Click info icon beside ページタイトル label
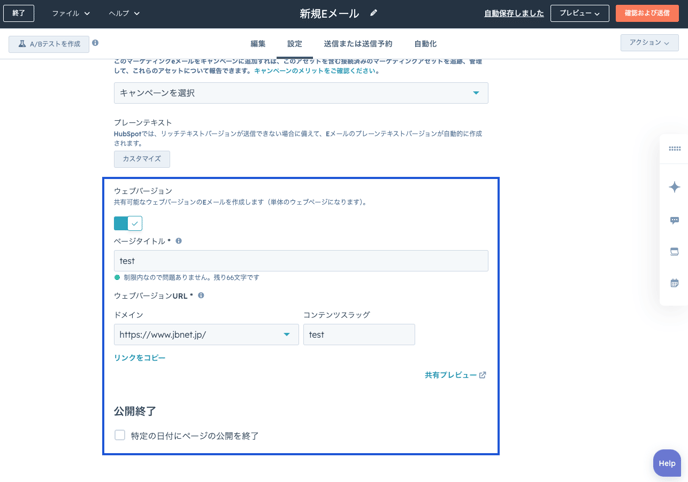The width and height of the screenshot is (688, 482). (179, 241)
